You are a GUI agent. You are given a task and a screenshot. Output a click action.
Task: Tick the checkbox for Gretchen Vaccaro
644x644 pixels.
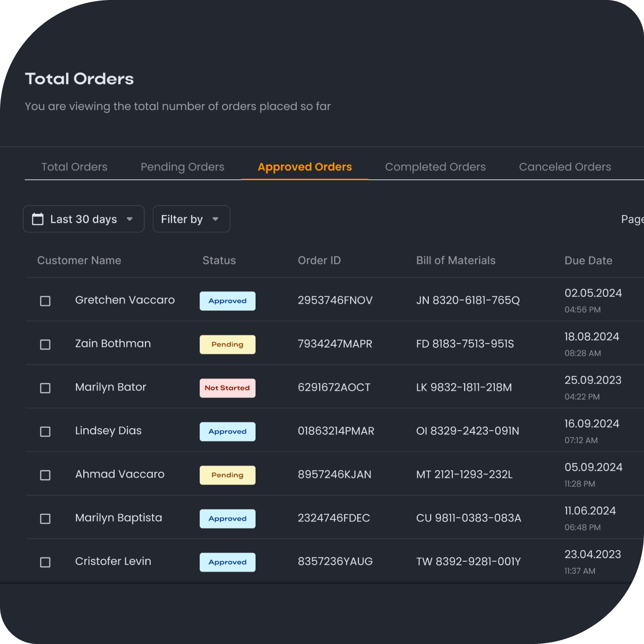(x=45, y=301)
